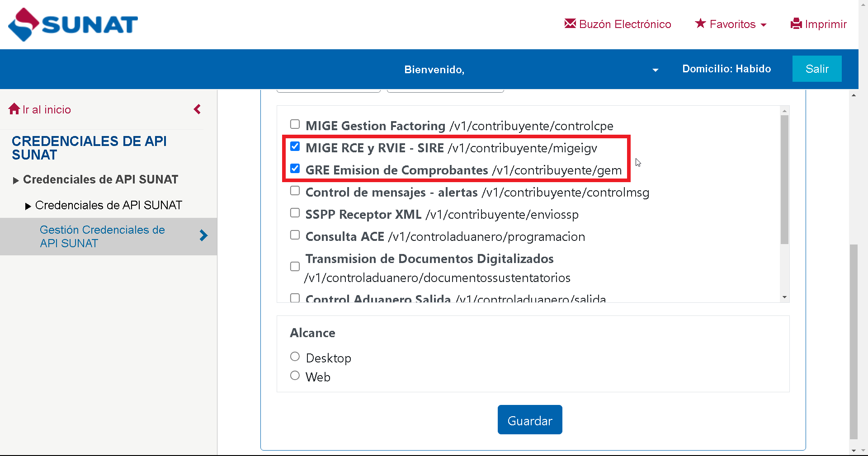This screenshot has height=456, width=868.
Task: Click /v1/controladuanero/documentossustentatorios text
Action: (438, 277)
